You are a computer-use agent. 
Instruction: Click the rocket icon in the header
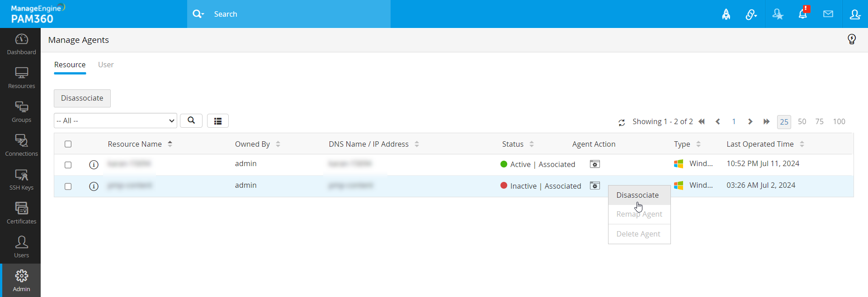(726, 14)
